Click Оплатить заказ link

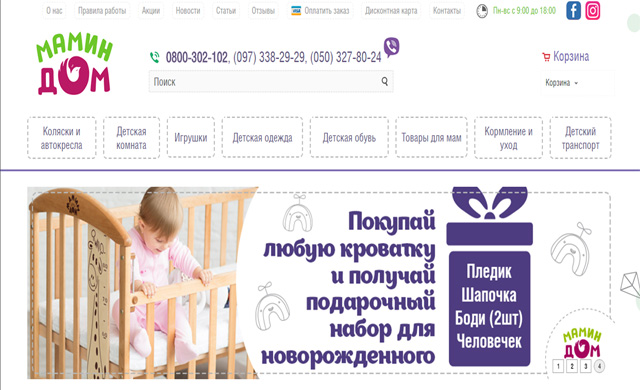click(x=327, y=11)
